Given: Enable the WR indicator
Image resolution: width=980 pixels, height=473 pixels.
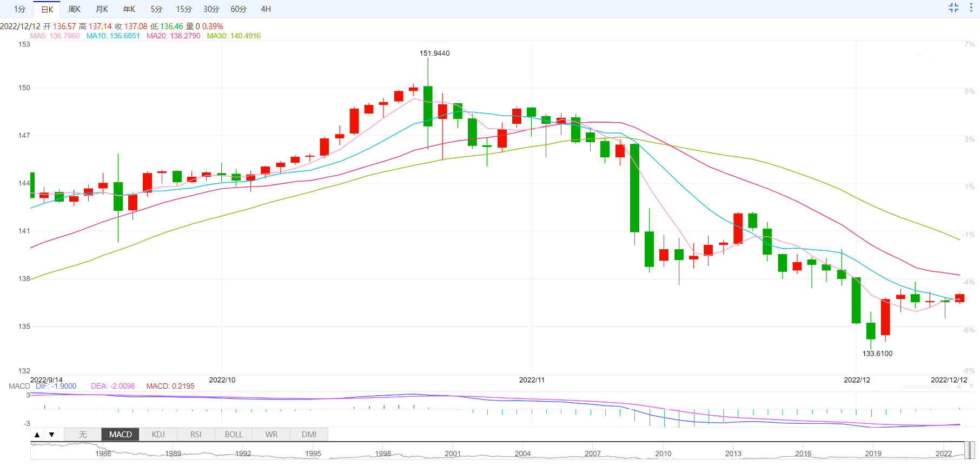Looking at the screenshot, I should pos(272,435).
